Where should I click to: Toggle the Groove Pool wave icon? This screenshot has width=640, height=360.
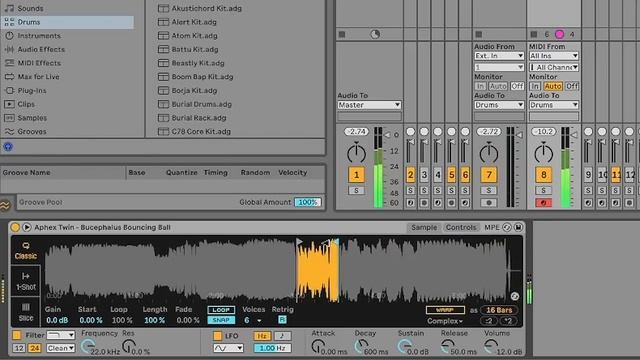click(x=5, y=205)
